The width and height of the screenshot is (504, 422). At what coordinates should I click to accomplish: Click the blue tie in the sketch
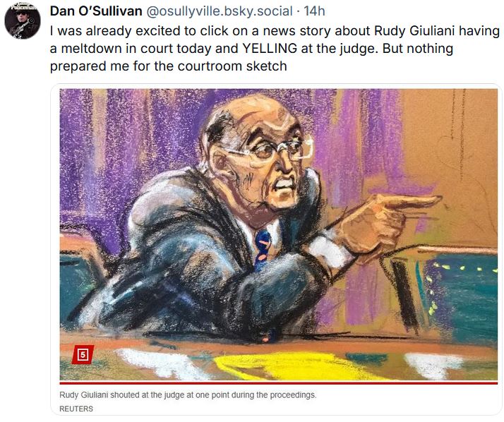(x=263, y=248)
